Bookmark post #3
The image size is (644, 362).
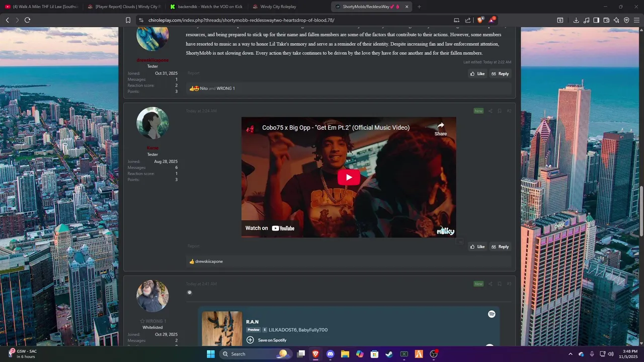pyautogui.click(x=500, y=284)
